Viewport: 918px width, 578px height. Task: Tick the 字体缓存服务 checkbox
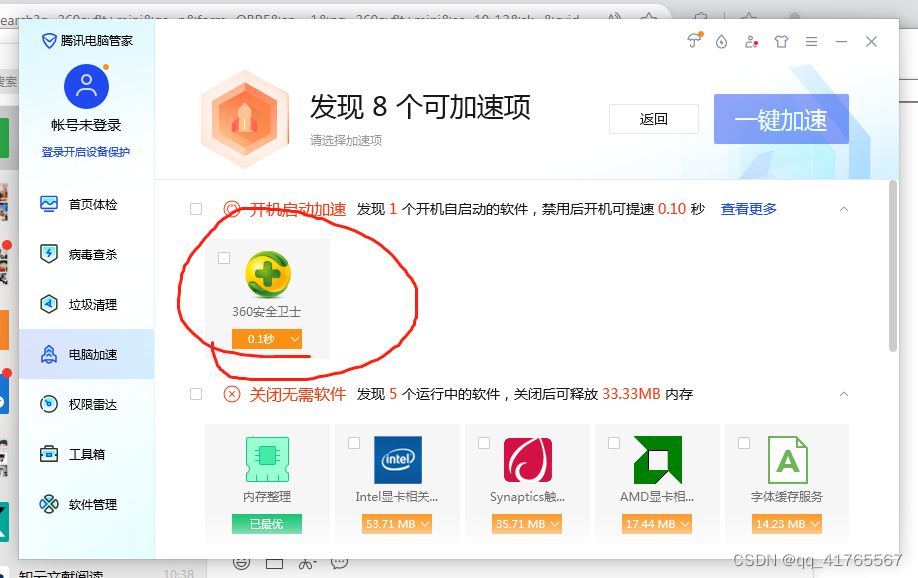pos(744,443)
